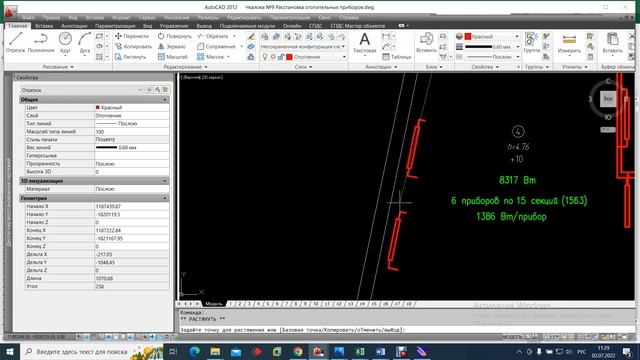The height and width of the screenshot is (360, 640).
Task: Open Google Chrome from taskbar
Action: [298, 351]
